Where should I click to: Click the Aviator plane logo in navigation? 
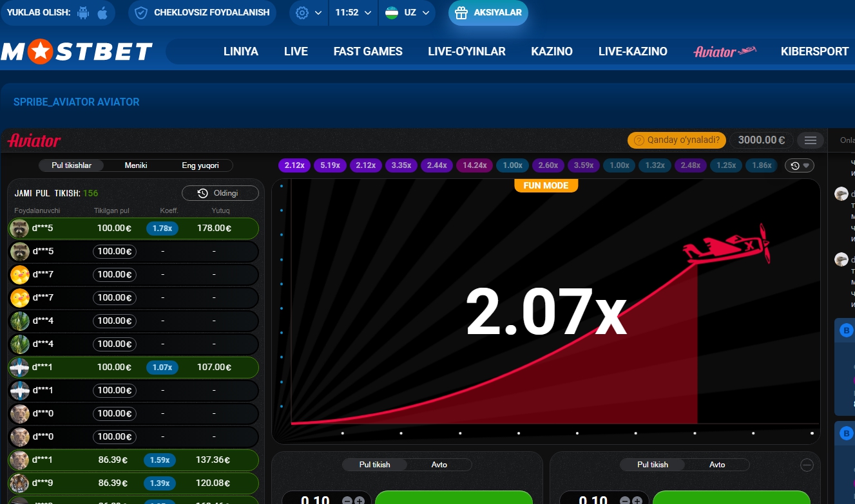point(724,51)
